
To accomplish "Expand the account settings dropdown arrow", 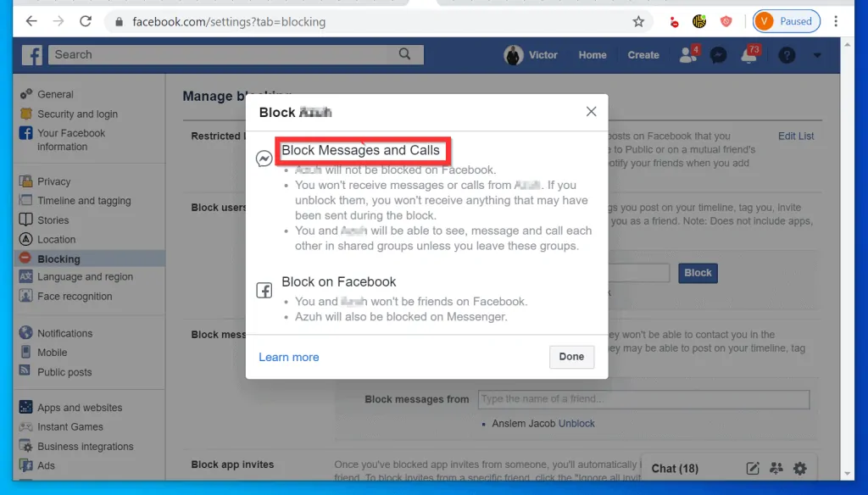I will pyautogui.click(x=815, y=54).
